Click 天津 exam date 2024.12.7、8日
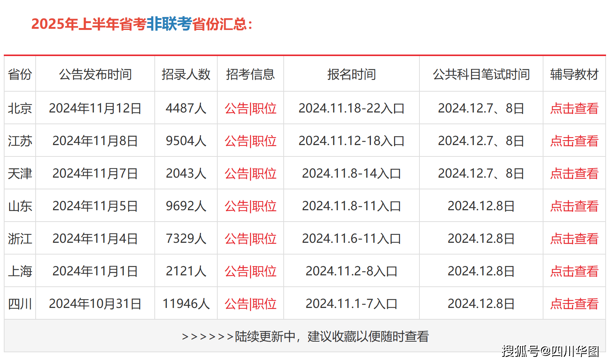 click(x=481, y=173)
